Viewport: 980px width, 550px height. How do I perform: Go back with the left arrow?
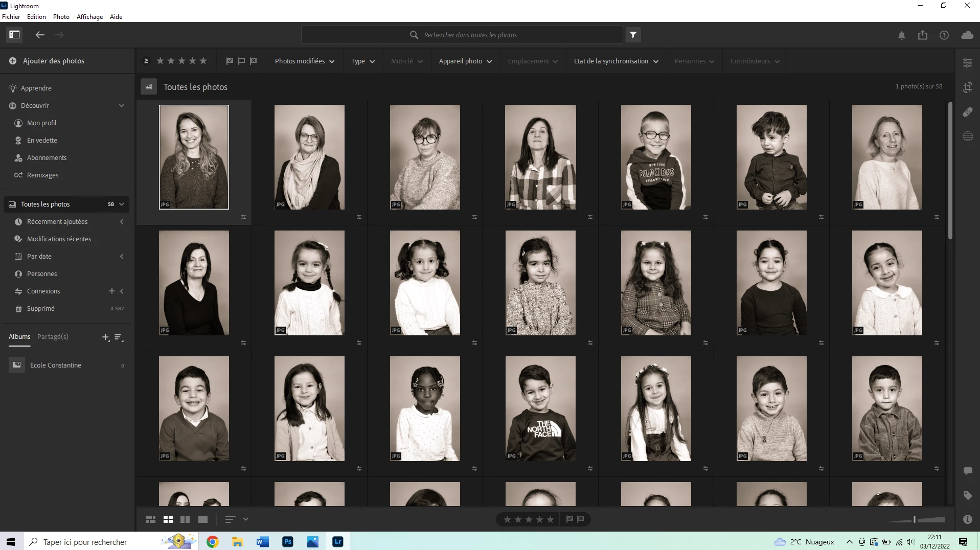tap(40, 35)
